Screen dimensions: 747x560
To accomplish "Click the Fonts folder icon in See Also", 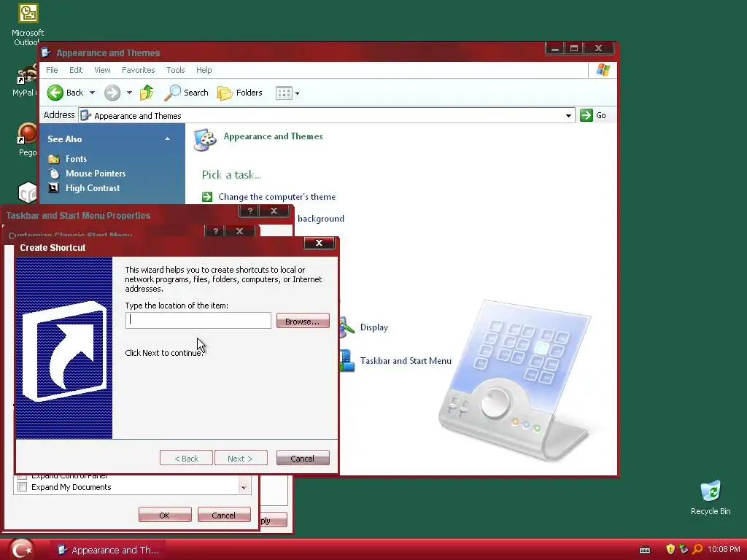I will click(54, 158).
